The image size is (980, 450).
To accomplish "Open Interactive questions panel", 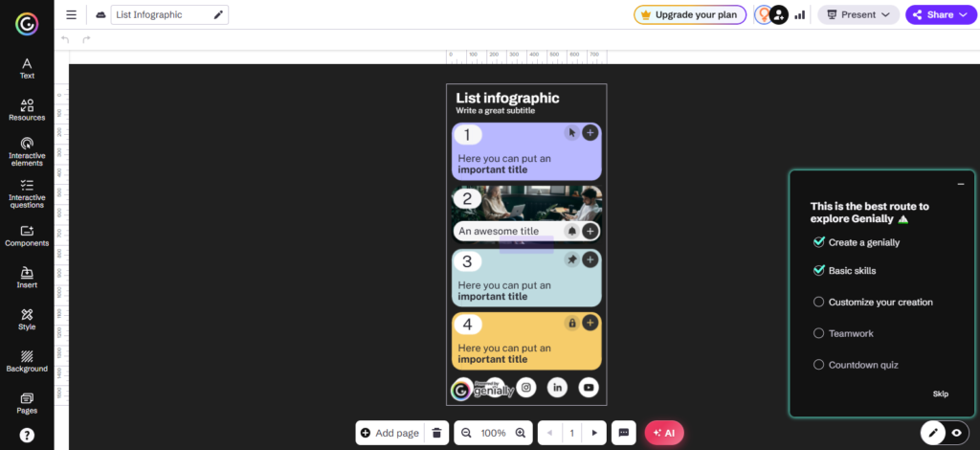I will tap(27, 193).
